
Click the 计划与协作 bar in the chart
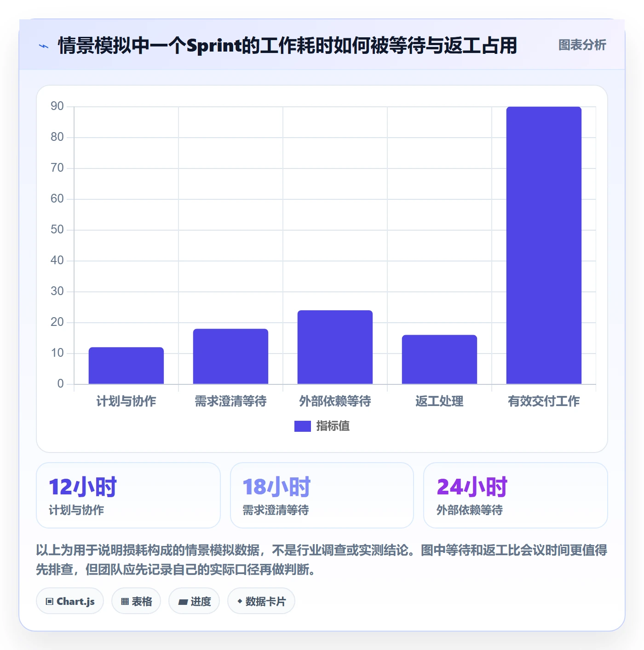[x=126, y=366]
